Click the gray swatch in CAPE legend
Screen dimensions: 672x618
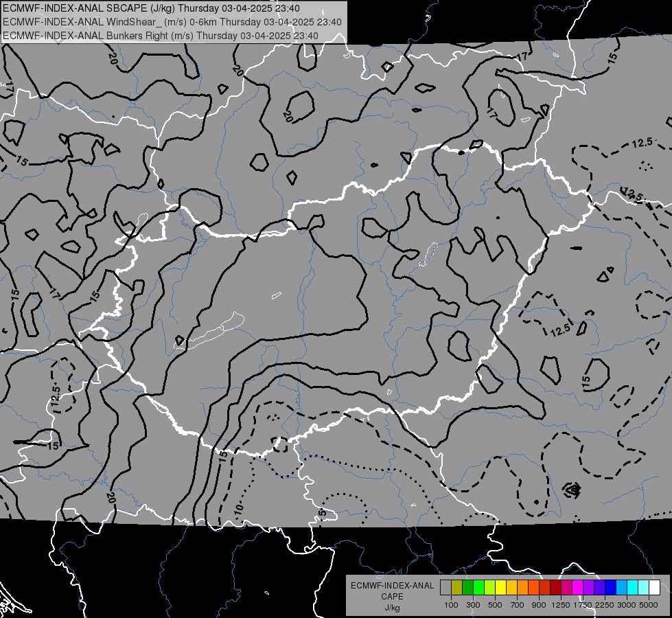(445, 588)
